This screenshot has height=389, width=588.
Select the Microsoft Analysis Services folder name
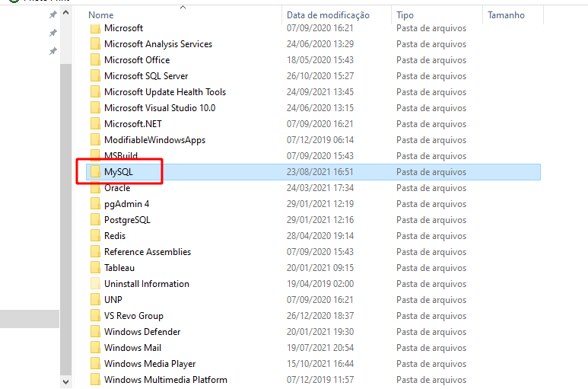tap(158, 44)
